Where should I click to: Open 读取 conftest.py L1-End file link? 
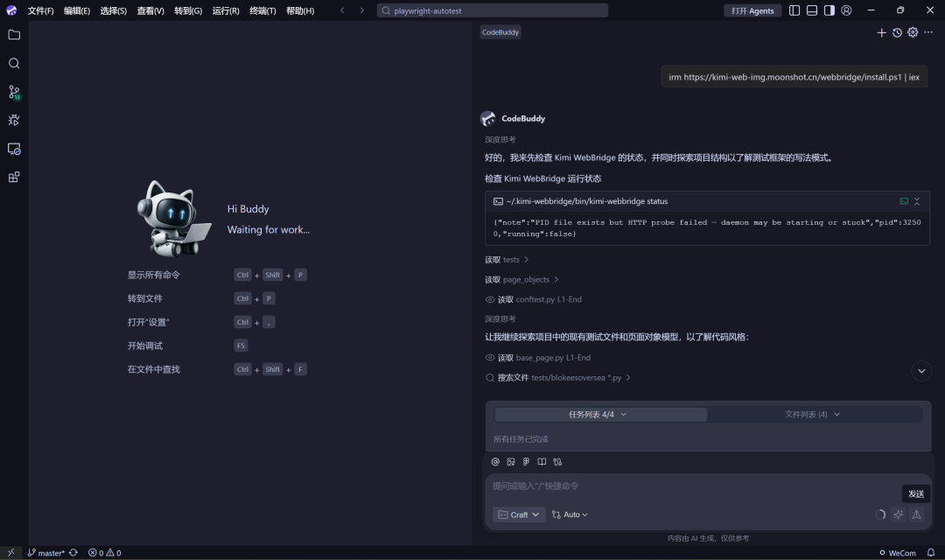tap(534, 299)
